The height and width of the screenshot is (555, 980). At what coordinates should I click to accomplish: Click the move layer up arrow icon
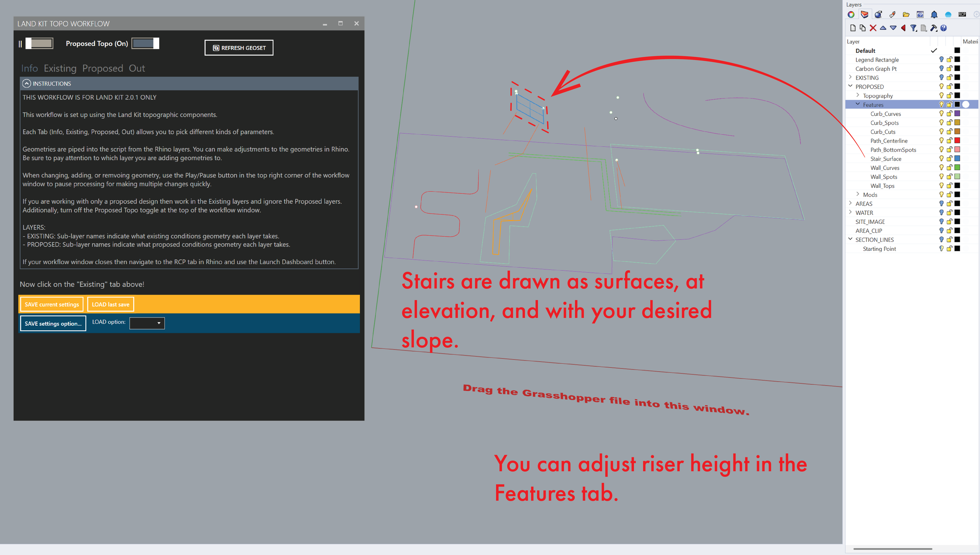(883, 28)
